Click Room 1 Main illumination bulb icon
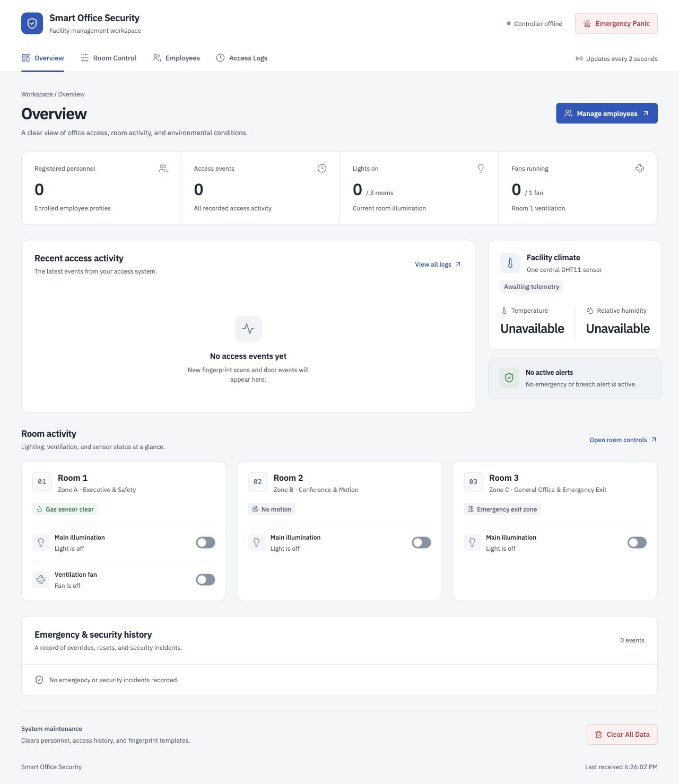Viewport: 679px width, 784px height. coord(41,543)
